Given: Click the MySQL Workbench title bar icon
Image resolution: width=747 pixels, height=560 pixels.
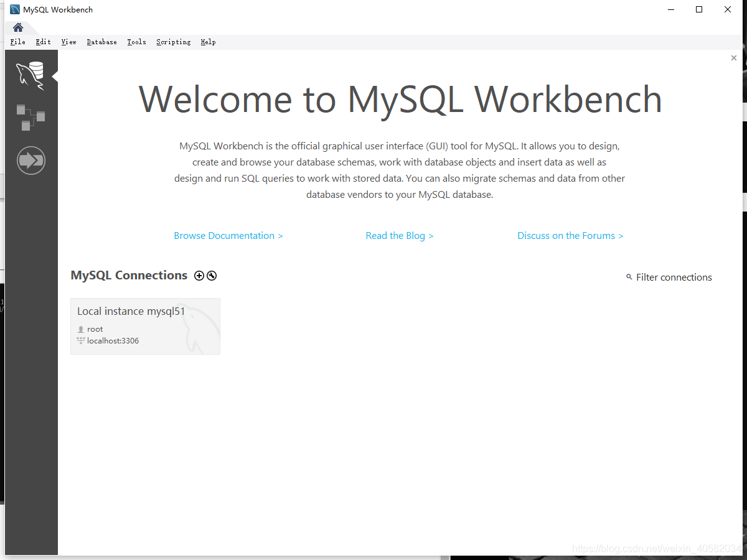Looking at the screenshot, I should click(x=15, y=9).
